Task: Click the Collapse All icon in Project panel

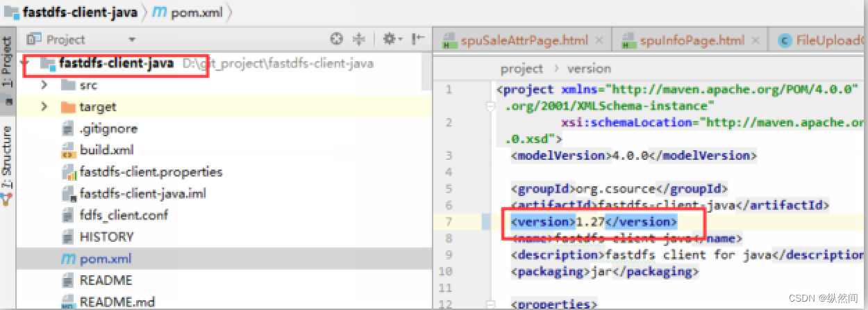Action: (359, 40)
